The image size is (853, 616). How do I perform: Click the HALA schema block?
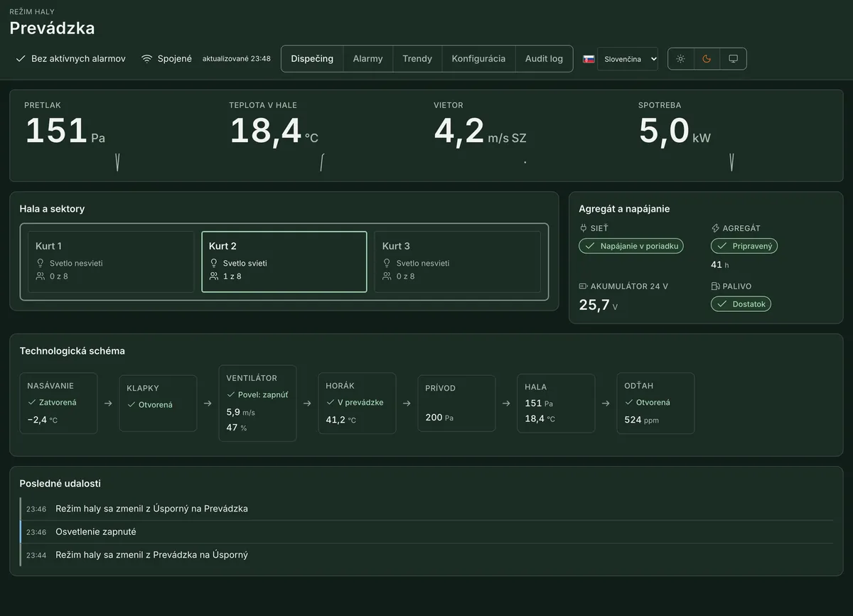[556, 403]
